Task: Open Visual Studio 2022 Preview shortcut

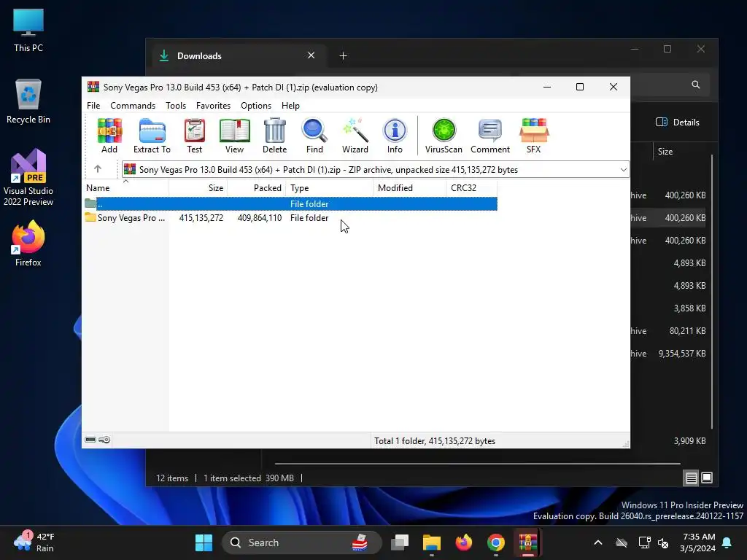Action: pyautogui.click(x=28, y=177)
